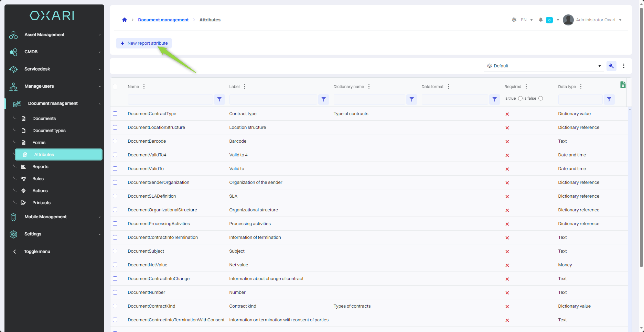Viewport: 644px width, 332px height.
Task: Click the filter icon for Data type column
Action: tap(609, 99)
